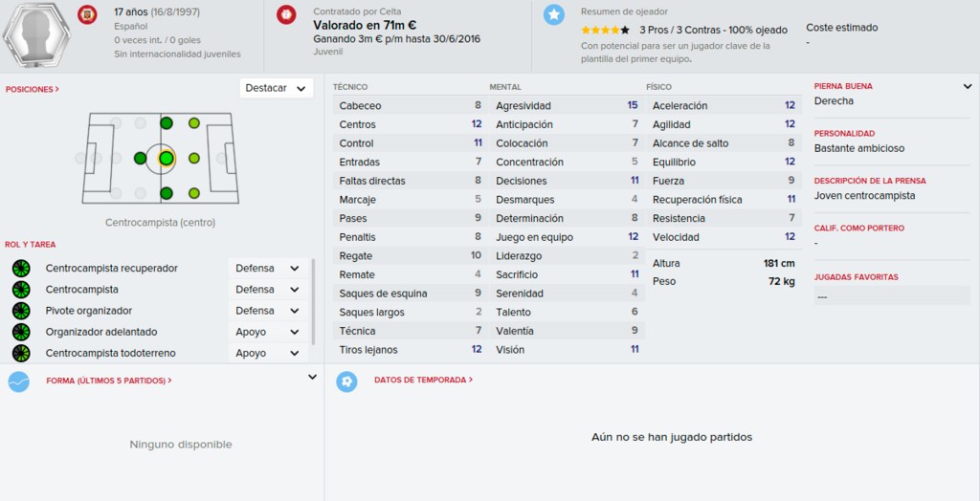This screenshot has width=980, height=501.
Task: Click the player portrait silhouette
Action: coord(37,34)
